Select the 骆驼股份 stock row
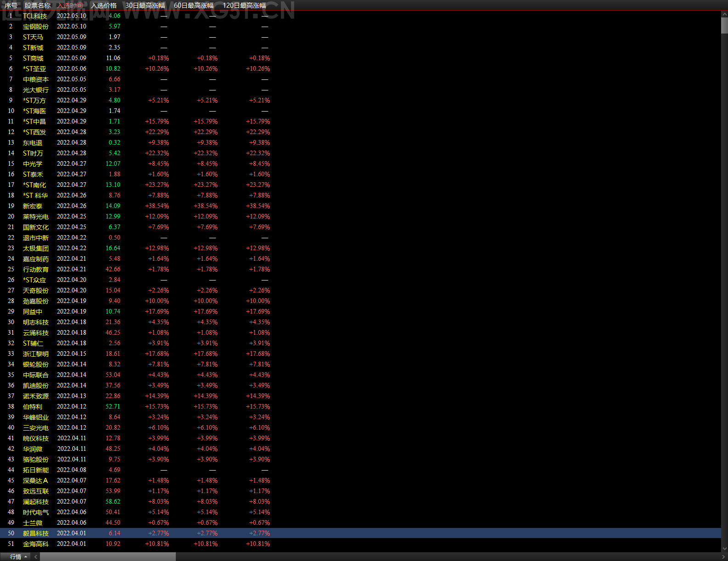 point(360,459)
